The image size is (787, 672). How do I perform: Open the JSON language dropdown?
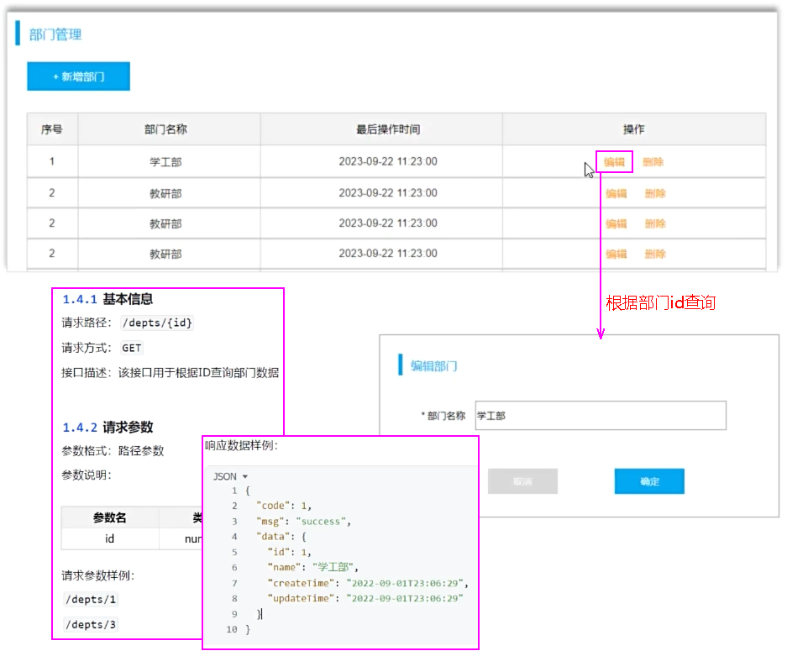click(x=230, y=476)
